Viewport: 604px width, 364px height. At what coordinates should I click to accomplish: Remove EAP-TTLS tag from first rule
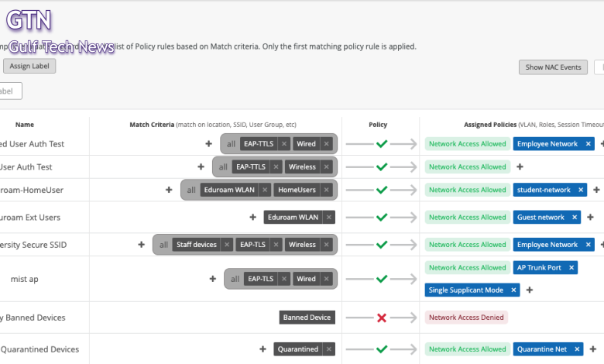coord(284,144)
